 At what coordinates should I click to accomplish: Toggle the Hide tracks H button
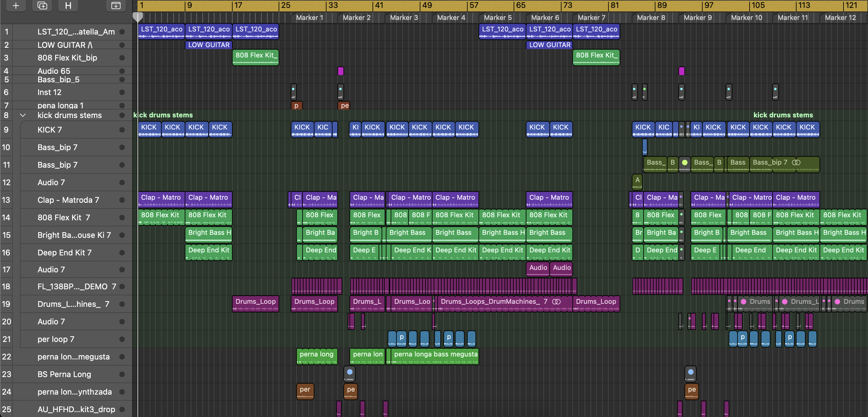coord(68,5)
